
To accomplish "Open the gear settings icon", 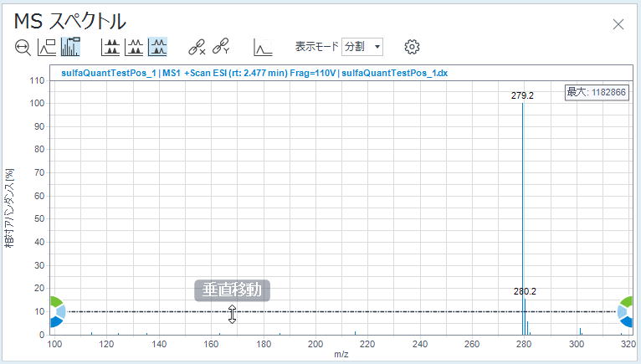I will click(412, 47).
